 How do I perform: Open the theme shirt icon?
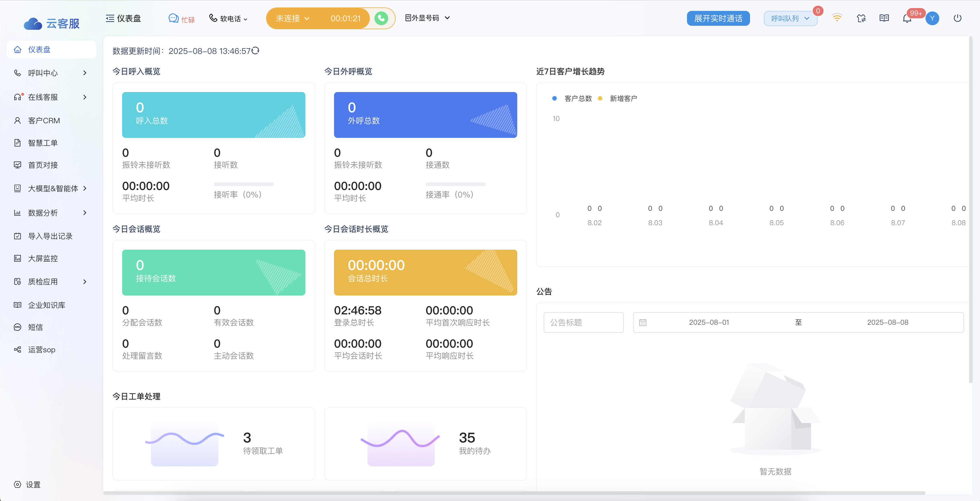(x=861, y=18)
